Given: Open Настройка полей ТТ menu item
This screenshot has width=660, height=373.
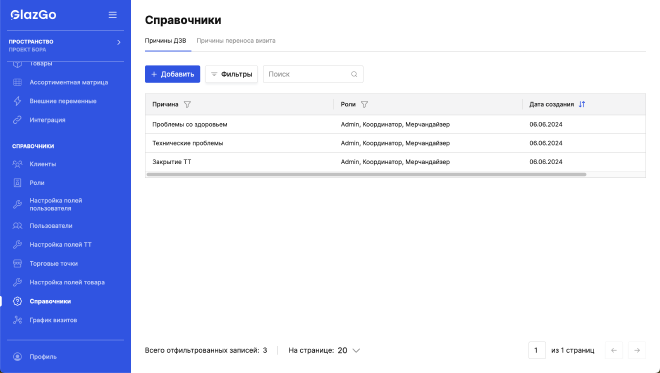Looking at the screenshot, I should tap(60, 245).
